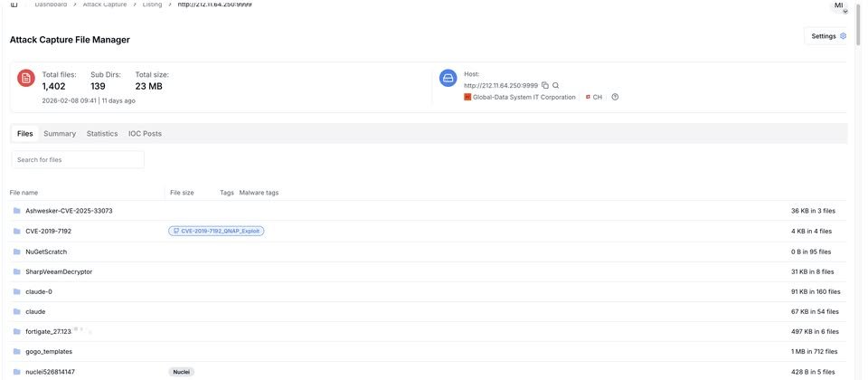Open the Statistics tab
Screen dimensions: 868x380
102,134
